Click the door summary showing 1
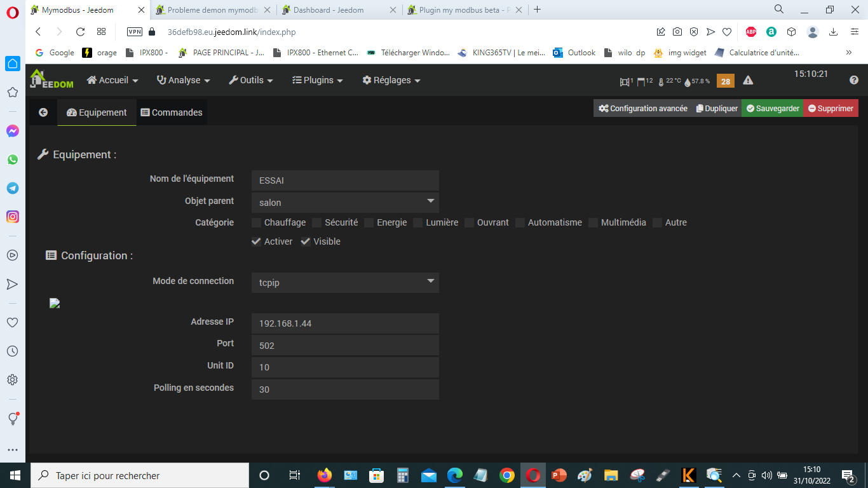This screenshot has height=488, width=868. 627,81
